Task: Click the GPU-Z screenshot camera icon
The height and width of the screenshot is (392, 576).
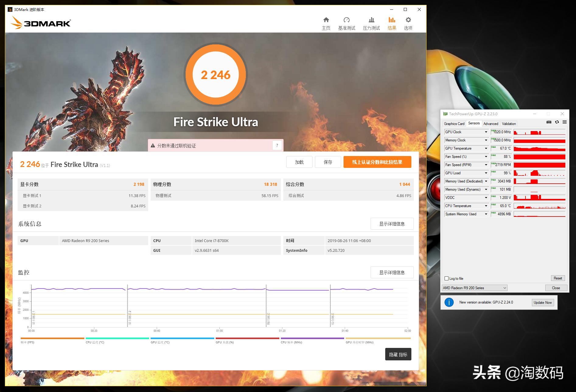Action: [549, 122]
